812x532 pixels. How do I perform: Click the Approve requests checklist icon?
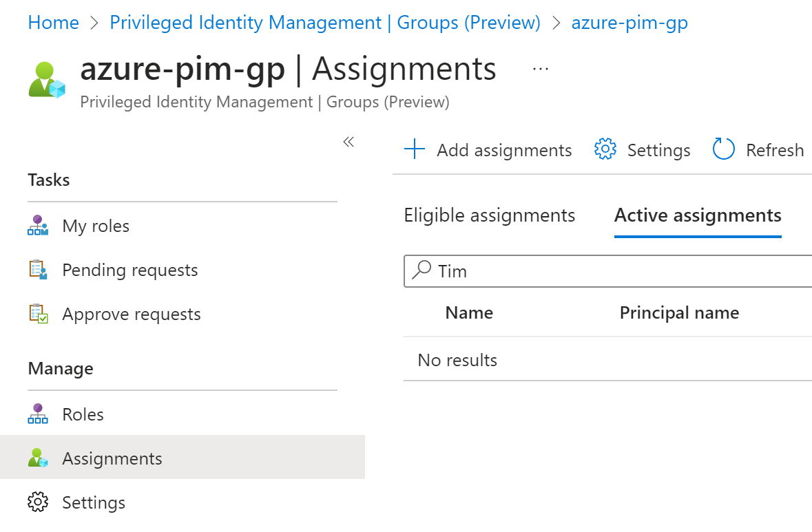38,314
